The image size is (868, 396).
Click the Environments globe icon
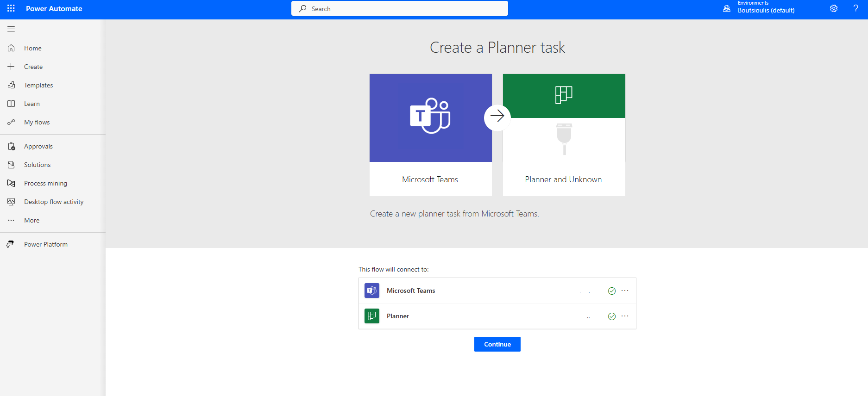pos(727,8)
